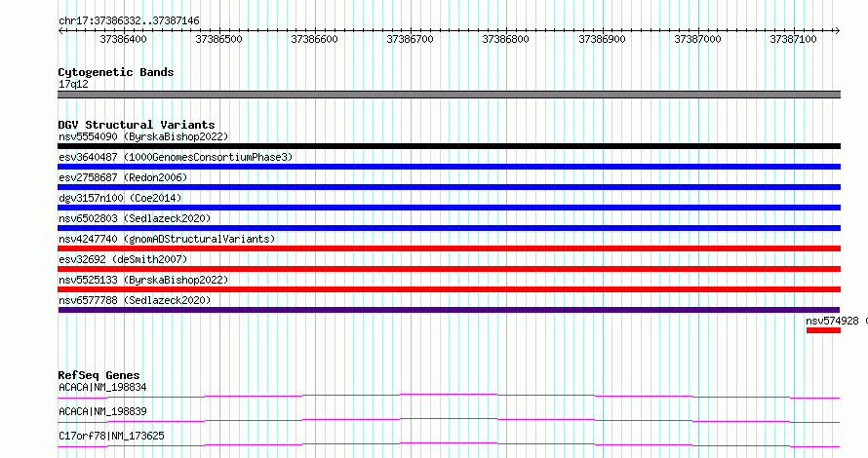Click the 17q12 gray cytogenetic band
This screenshot has width=868, height=458.
(449, 95)
